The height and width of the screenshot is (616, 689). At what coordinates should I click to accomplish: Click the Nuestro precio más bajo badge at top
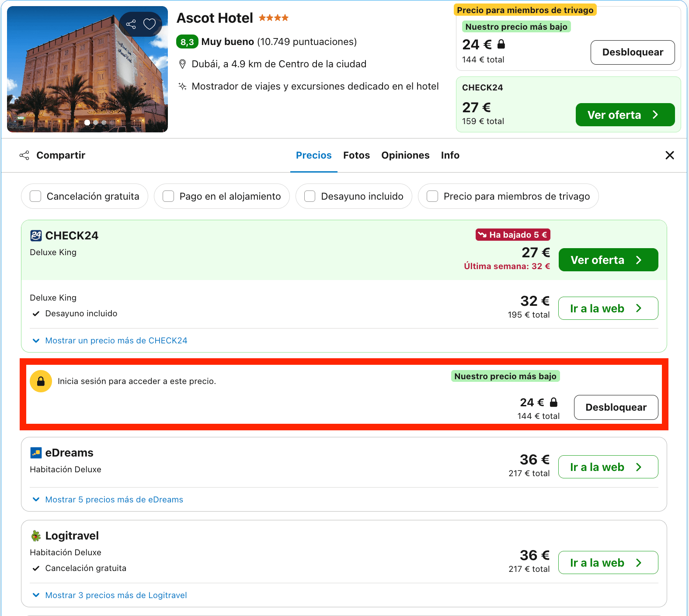tap(516, 27)
